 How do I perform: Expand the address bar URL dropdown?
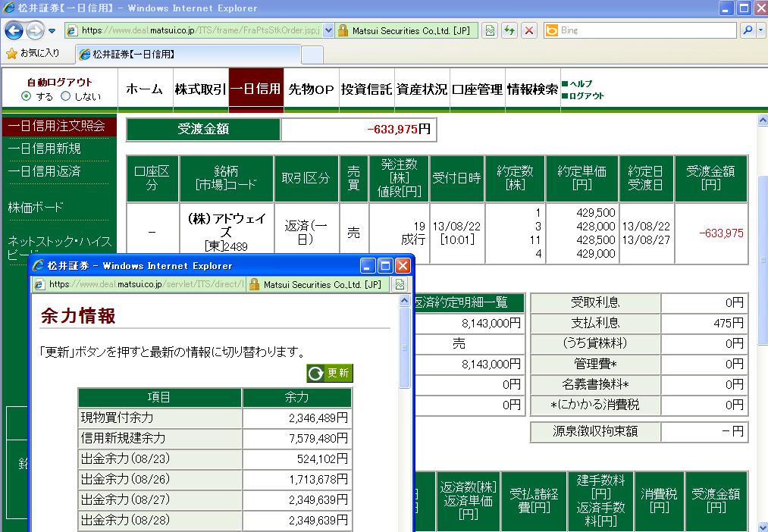328,31
